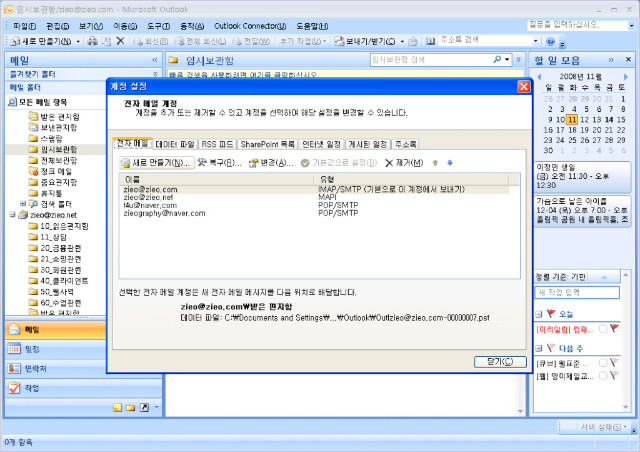Open the Outlook Connector menu
This screenshot has width=640, height=452.
tap(250, 26)
